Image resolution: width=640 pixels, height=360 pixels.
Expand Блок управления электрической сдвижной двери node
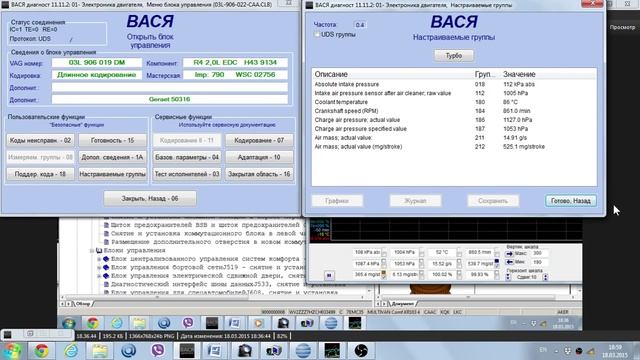tap(99, 276)
